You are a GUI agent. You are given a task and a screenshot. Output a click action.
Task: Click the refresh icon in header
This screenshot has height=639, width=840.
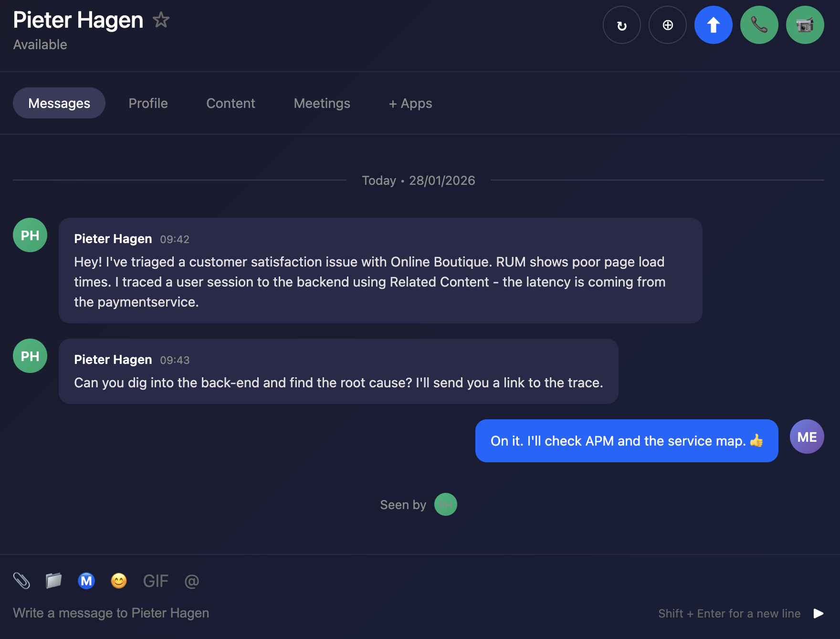click(x=621, y=25)
